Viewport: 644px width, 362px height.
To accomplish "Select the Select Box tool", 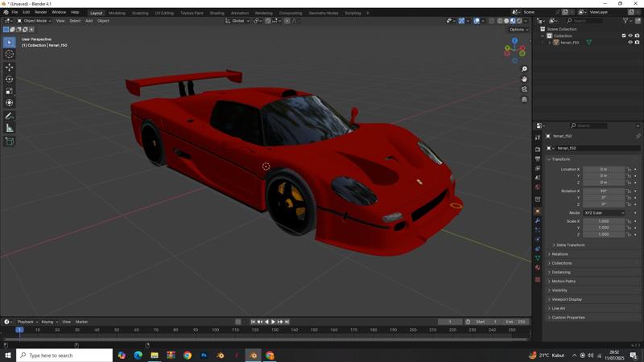I will 10,43.
